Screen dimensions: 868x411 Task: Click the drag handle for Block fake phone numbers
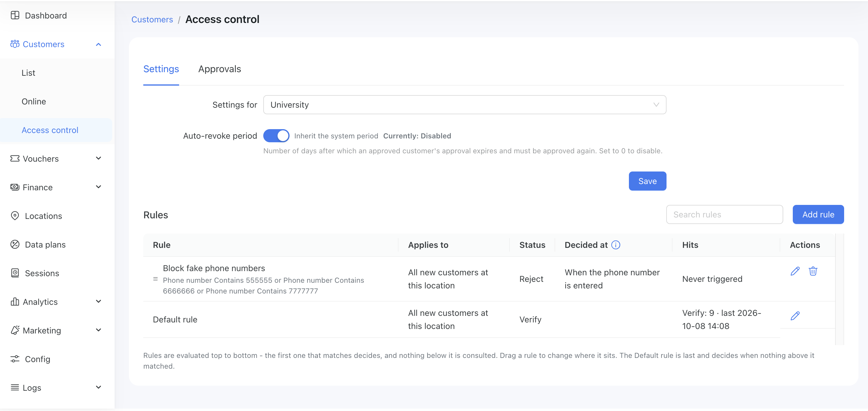coord(155,279)
